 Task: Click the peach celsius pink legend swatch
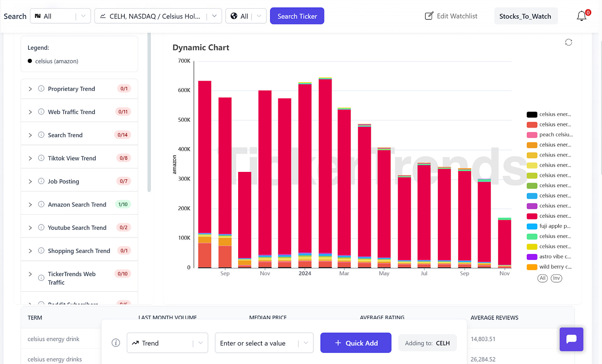pyautogui.click(x=532, y=135)
